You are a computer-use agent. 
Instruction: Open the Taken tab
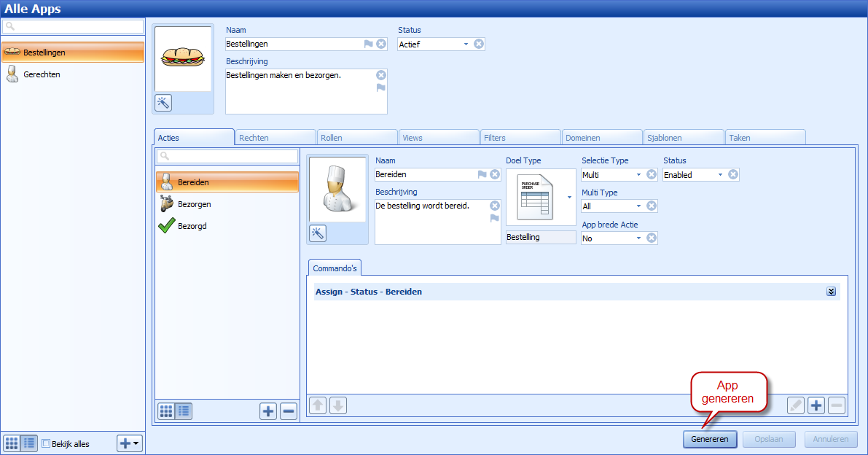tap(765, 138)
